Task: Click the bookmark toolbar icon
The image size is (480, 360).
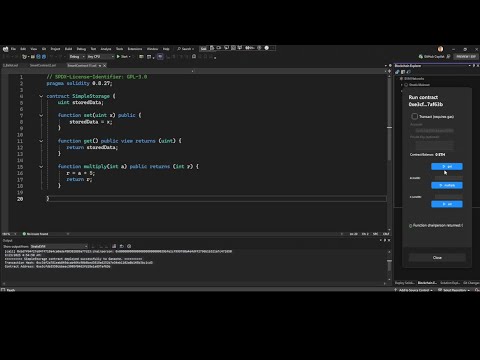Action: coord(194,57)
